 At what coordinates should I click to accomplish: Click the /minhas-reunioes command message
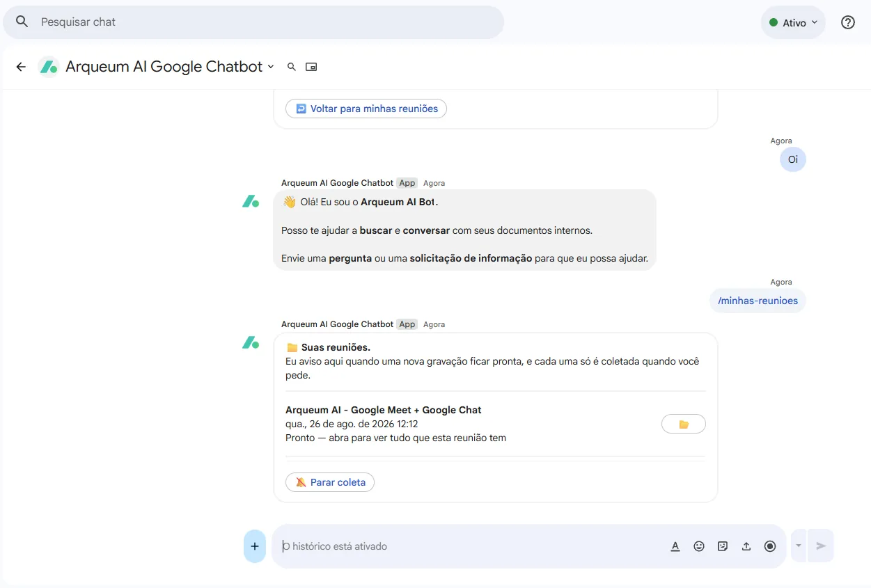pos(758,301)
